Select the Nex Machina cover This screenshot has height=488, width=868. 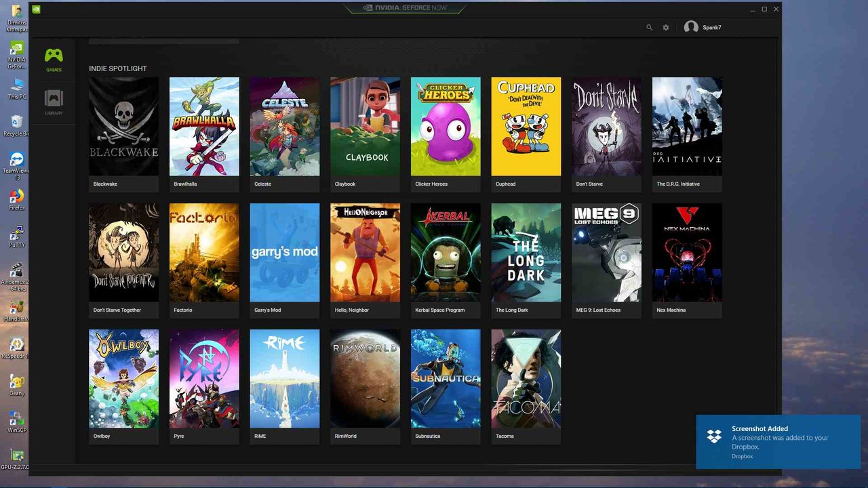click(687, 253)
